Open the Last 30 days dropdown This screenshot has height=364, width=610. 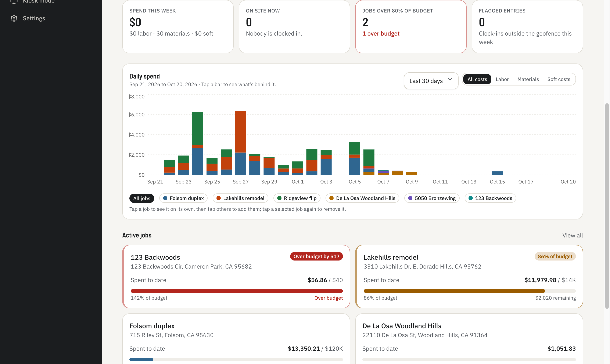(x=431, y=81)
